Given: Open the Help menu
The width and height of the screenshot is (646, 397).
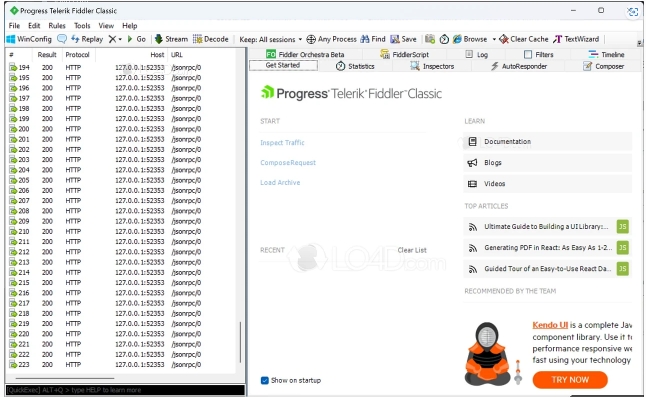Looking at the screenshot, I should pyautogui.click(x=129, y=26).
